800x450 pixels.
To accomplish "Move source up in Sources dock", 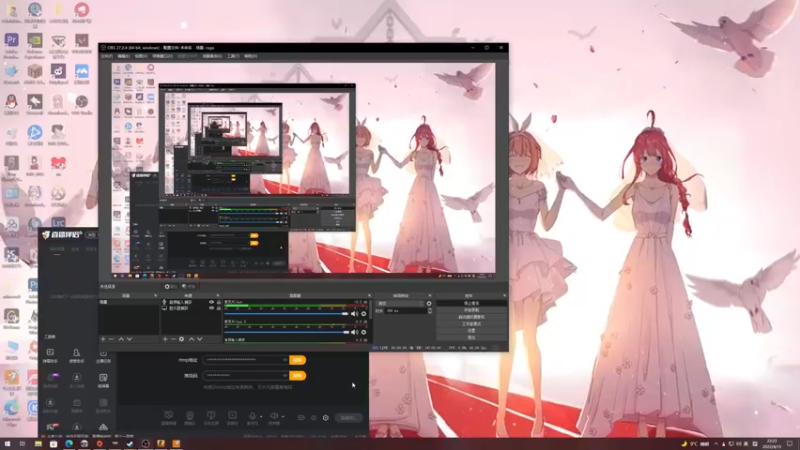I will point(191,339).
